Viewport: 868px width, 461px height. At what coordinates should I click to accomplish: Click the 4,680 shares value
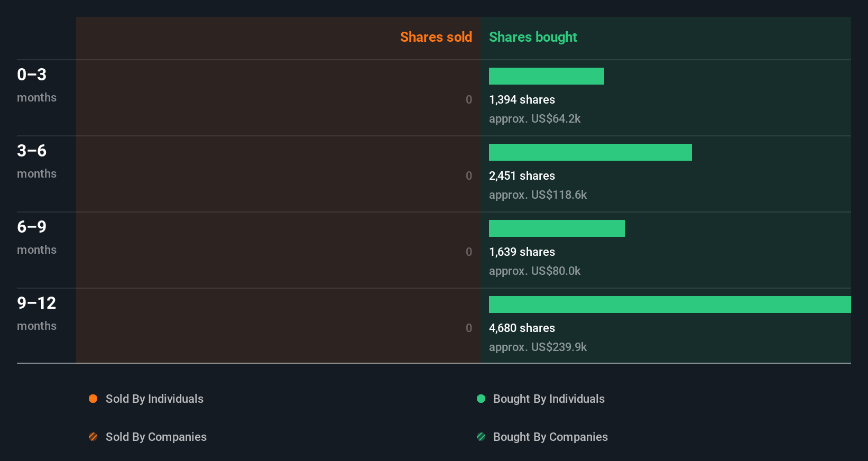tap(522, 328)
